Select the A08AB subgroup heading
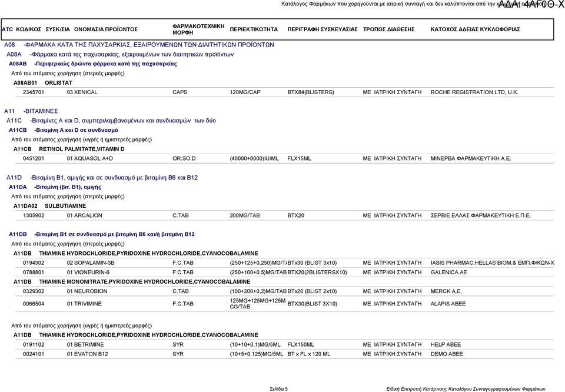The height and width of the screenshot is (392, 565). pos(93,64)
